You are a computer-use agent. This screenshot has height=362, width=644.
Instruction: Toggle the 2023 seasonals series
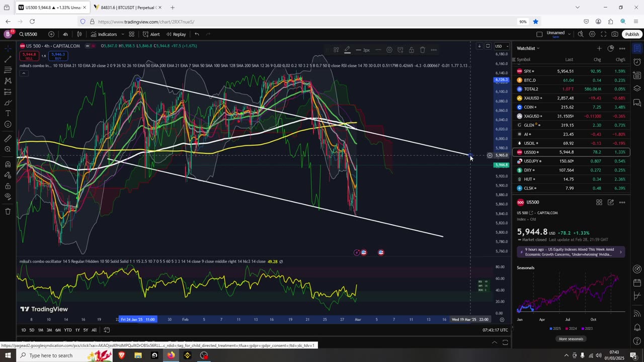587,328
